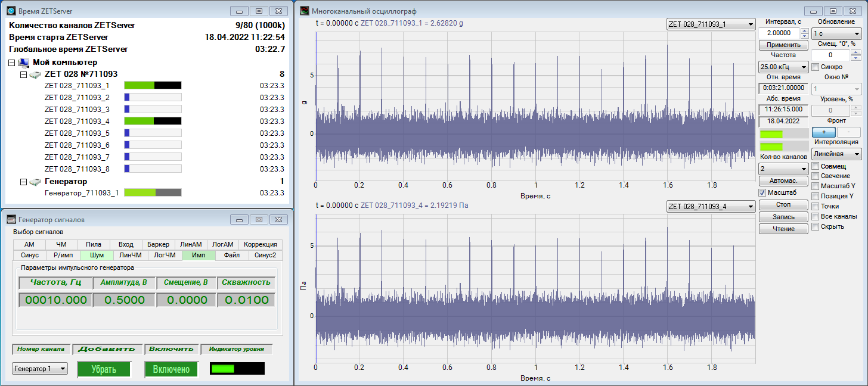Click the Частота, Гц value field 00010.000
Viewport: 868px width, 386px height.
pyautogui.click(x=55, y=300)
